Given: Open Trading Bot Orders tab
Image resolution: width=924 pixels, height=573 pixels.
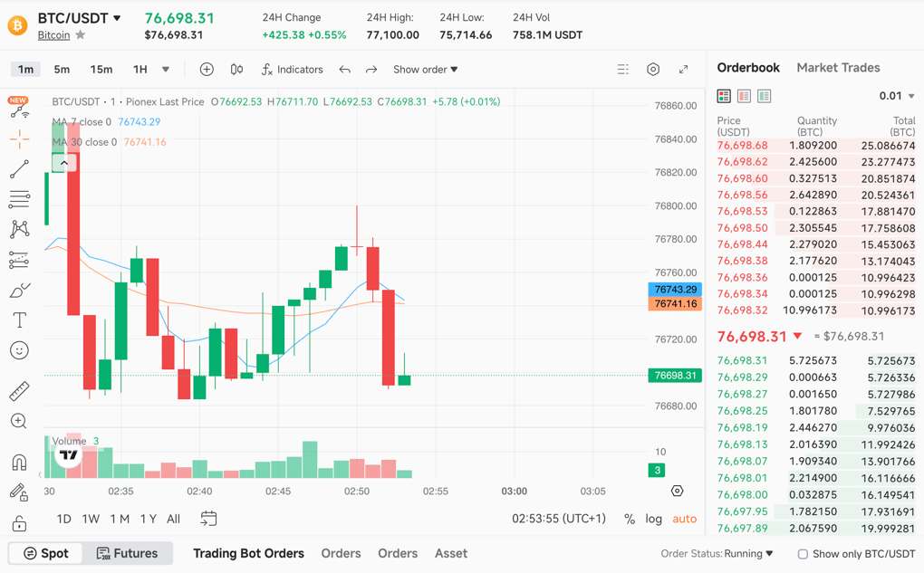Looking at the screenshot, I should click(x=249, y=554).
